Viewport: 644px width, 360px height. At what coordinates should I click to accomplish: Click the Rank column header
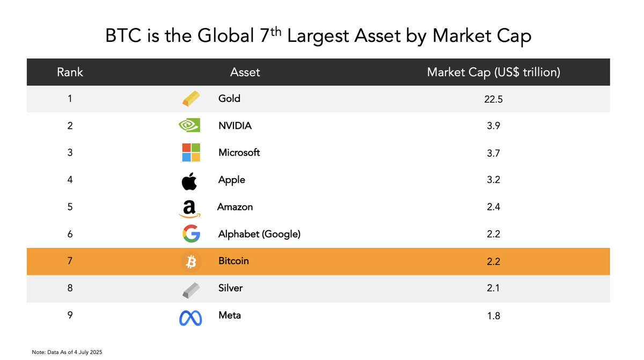tap(70, 72)
